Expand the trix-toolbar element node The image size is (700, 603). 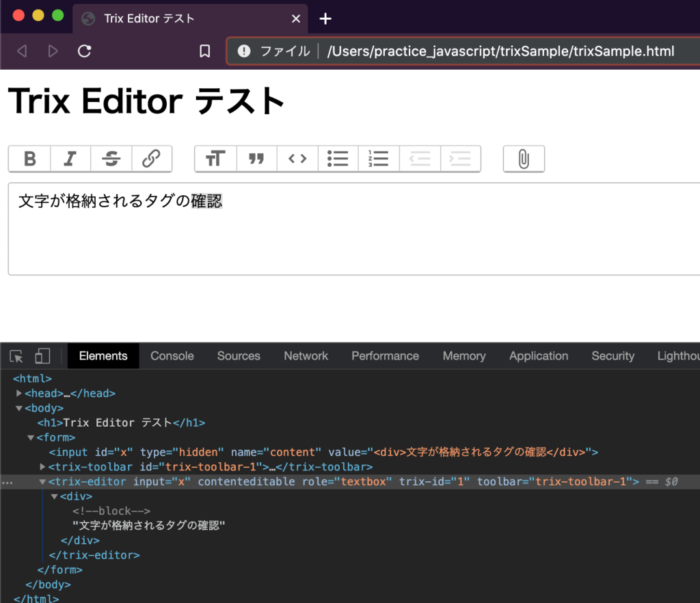[42, 467]
